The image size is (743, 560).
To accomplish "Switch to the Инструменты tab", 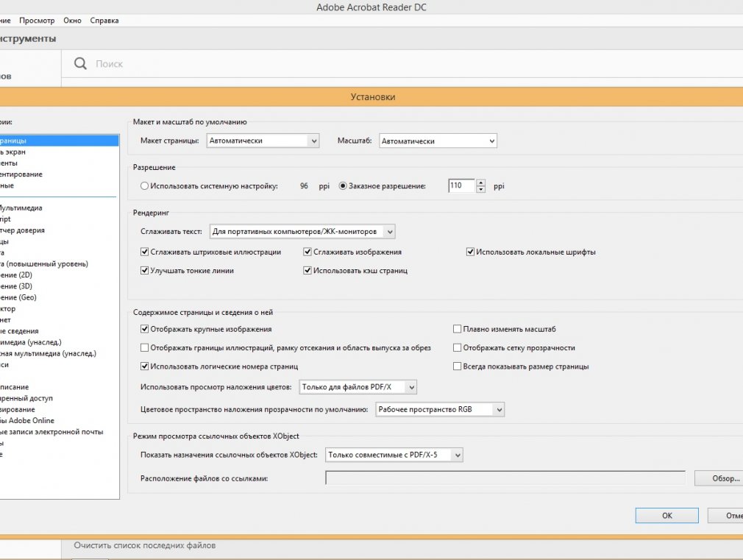I will pos(27,38).
